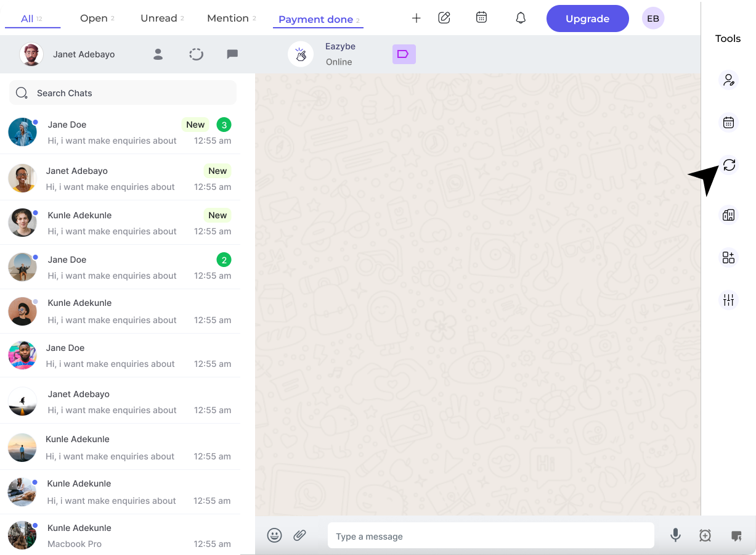The image size is (756, 555).
Task: Open the Mention tab
Action: tap(227, 18)
